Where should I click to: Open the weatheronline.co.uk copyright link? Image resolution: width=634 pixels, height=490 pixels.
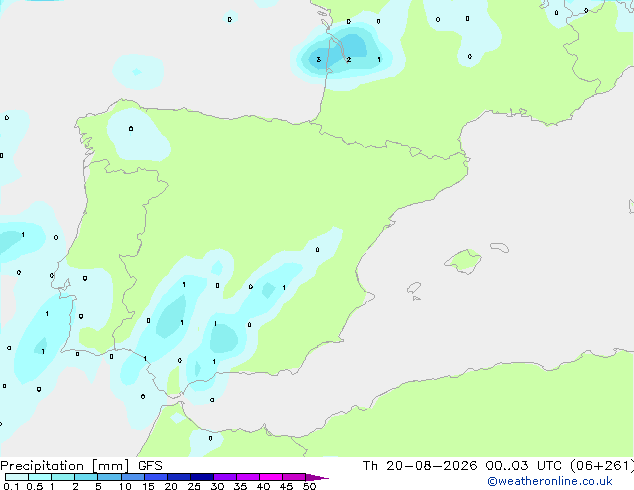(x=550, y=481)
